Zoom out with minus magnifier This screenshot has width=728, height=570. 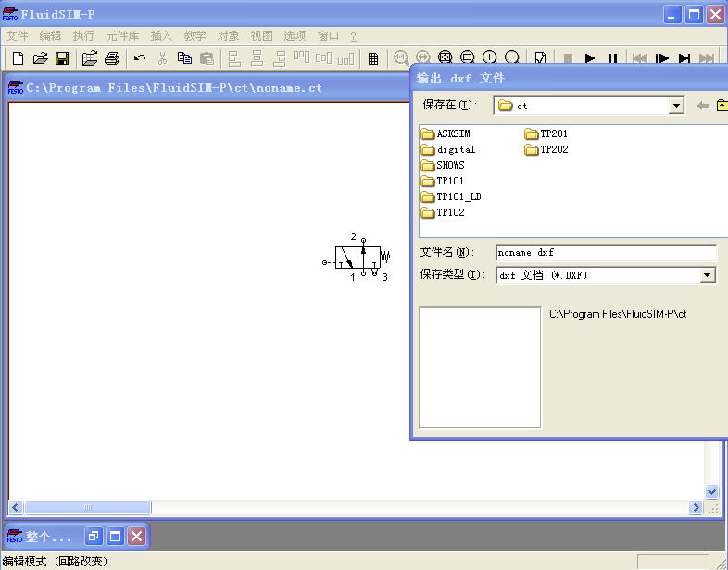[x=512, y=57]
